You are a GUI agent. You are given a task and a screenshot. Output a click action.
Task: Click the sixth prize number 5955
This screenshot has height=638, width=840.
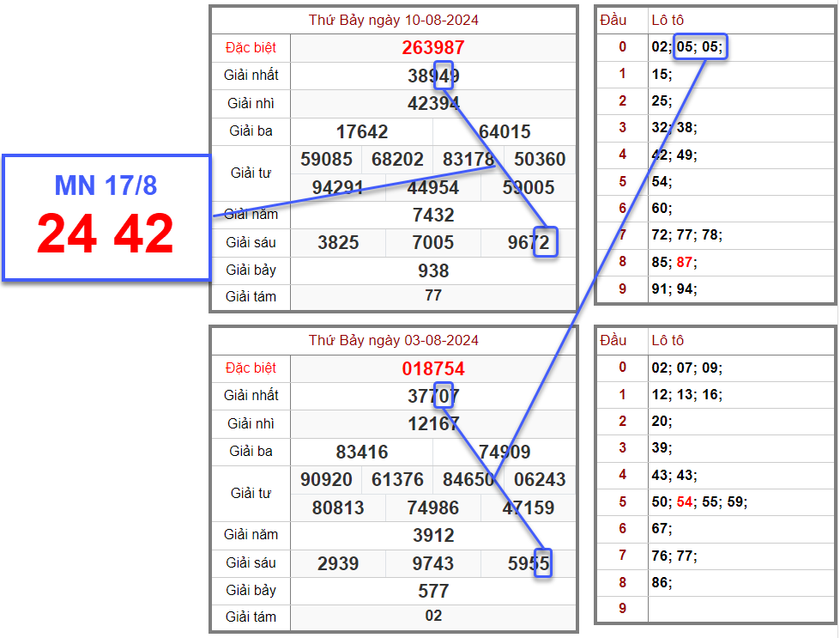pyautogui.click(x=529, y=563)
